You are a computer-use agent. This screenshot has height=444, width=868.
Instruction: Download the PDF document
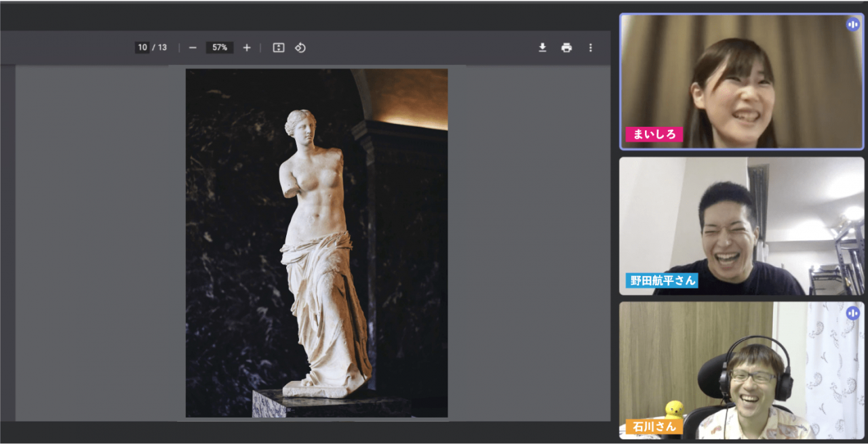coord(542,47)
